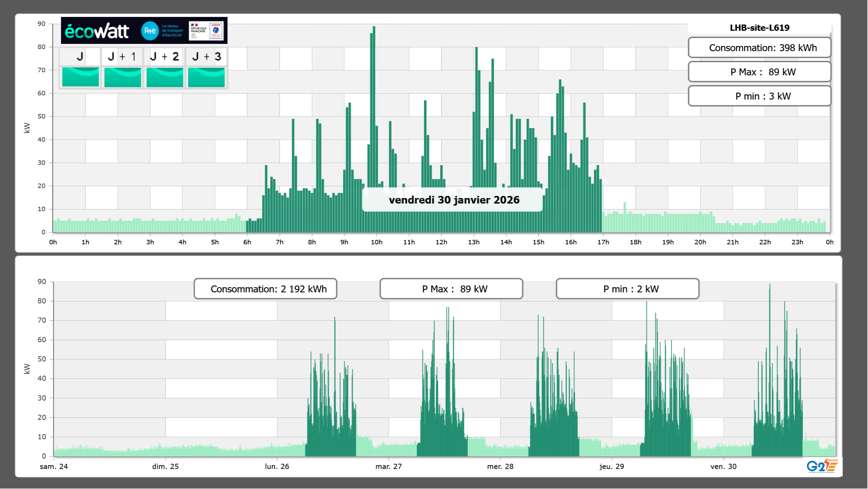Click the LHB-site-L619 site title
Screen dimensions: 868x489
(x=759, y=28)
